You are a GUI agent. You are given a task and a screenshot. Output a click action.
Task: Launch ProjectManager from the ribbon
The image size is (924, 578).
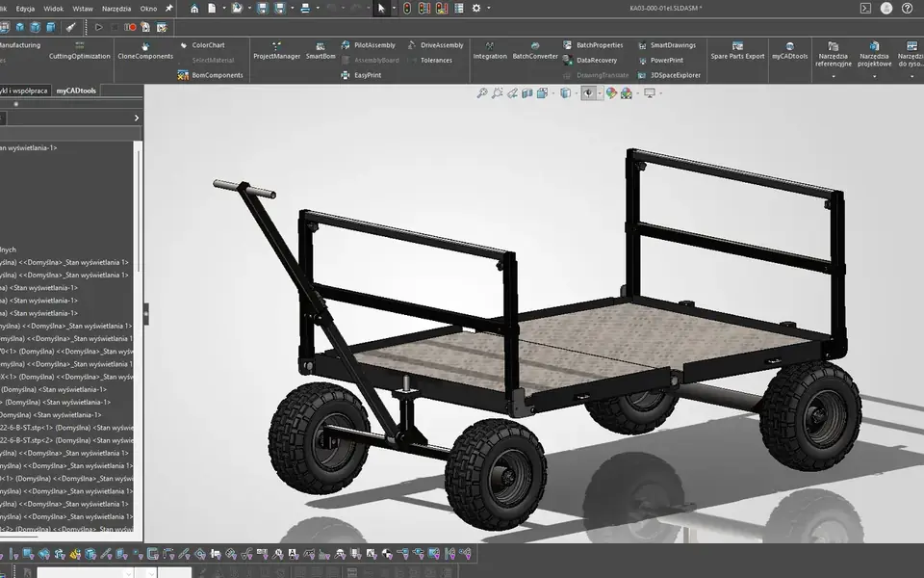tap(276, 51)
